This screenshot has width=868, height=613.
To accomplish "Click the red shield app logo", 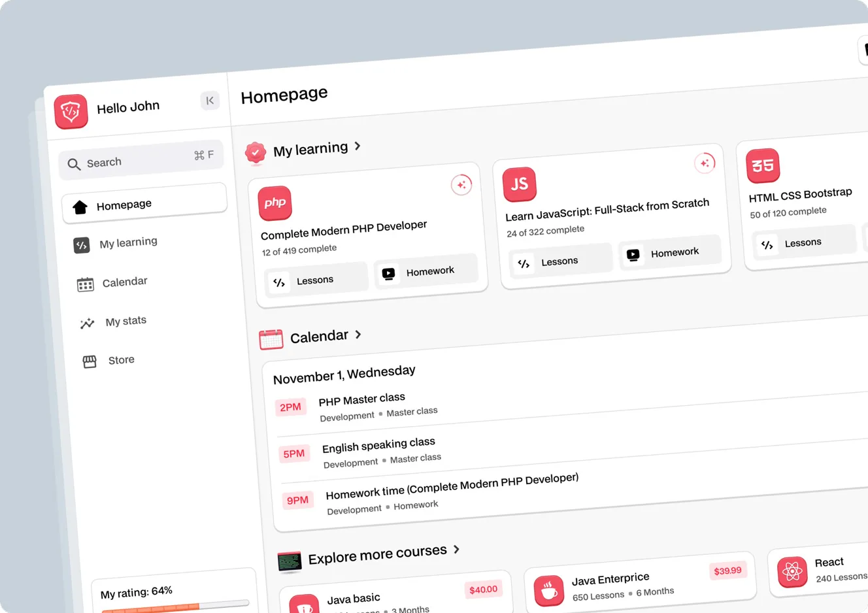I will point(71,112).
